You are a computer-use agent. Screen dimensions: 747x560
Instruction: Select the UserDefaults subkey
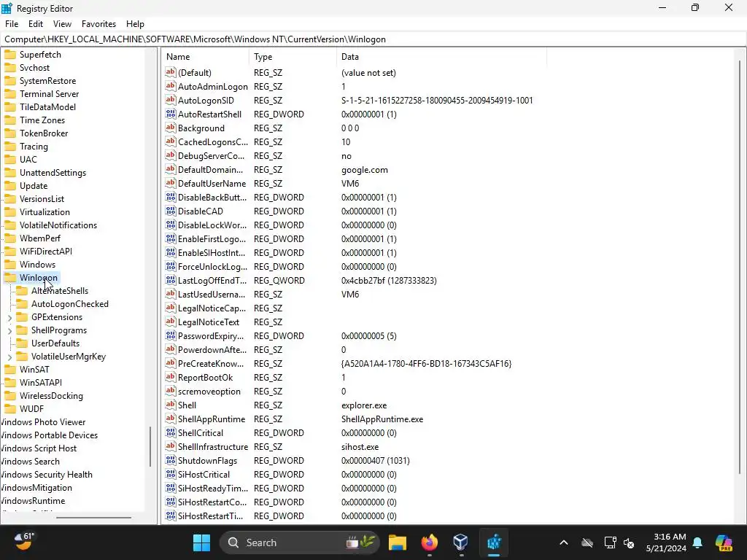coord(55,343)
